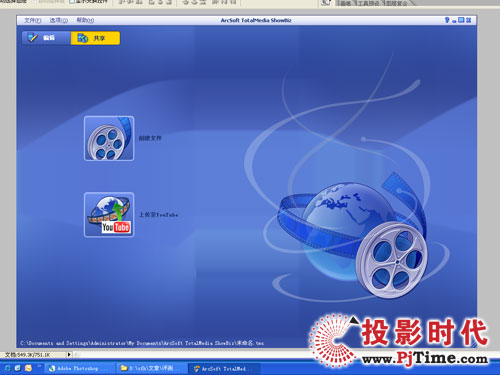Open the 选项 (Options) menu

59,21
